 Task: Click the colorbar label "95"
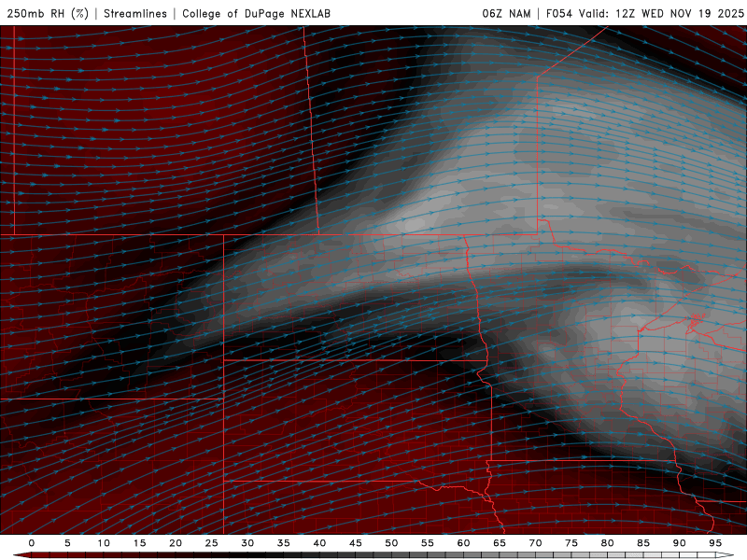(x=715, y=543)
